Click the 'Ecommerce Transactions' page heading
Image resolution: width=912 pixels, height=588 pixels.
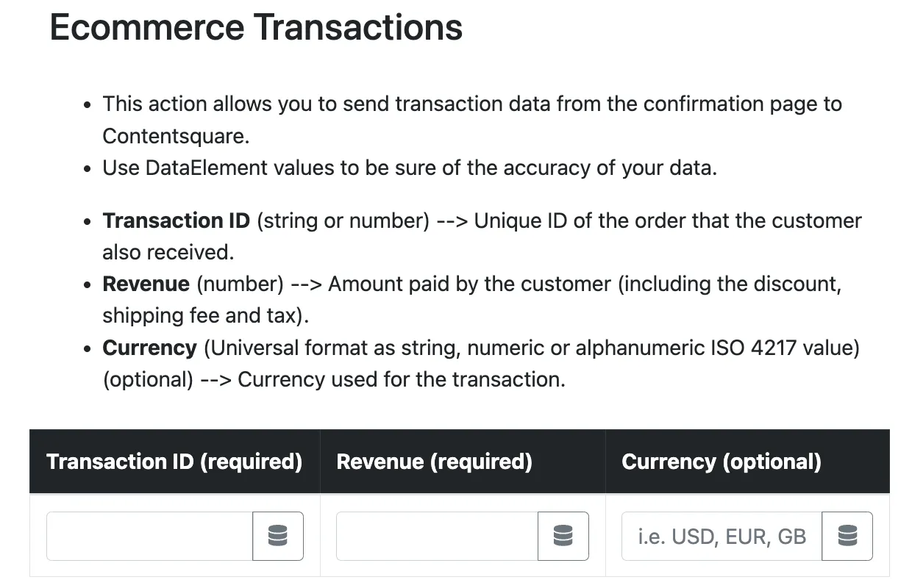256,27
